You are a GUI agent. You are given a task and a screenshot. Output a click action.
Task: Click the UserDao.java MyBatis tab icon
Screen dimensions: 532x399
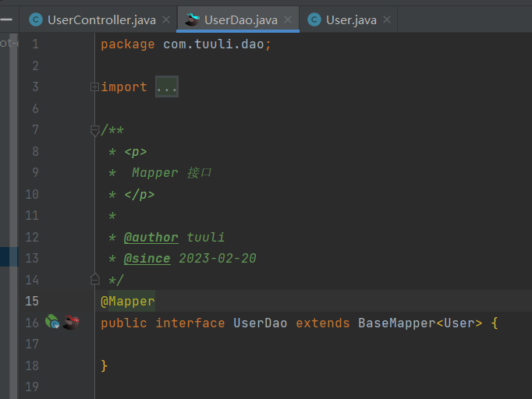pyautogui.click(x=192, y=19)
